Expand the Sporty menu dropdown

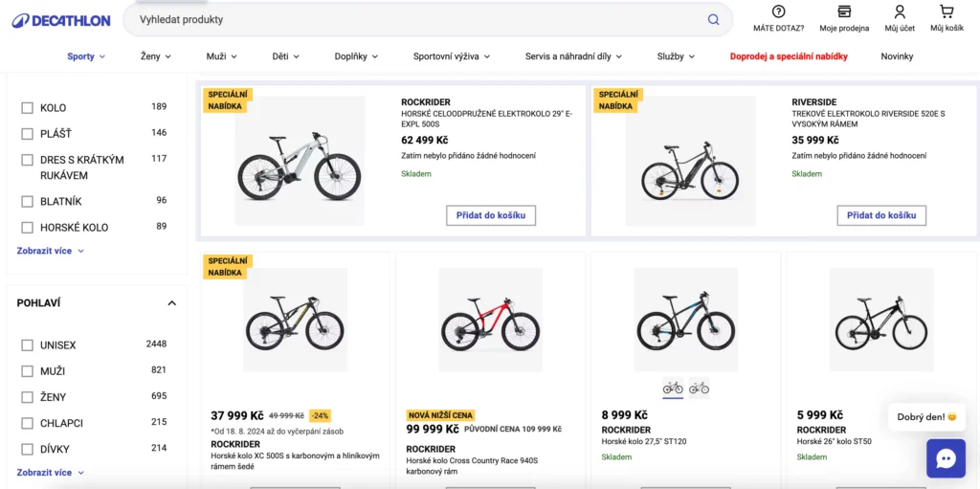coord(86,56)
